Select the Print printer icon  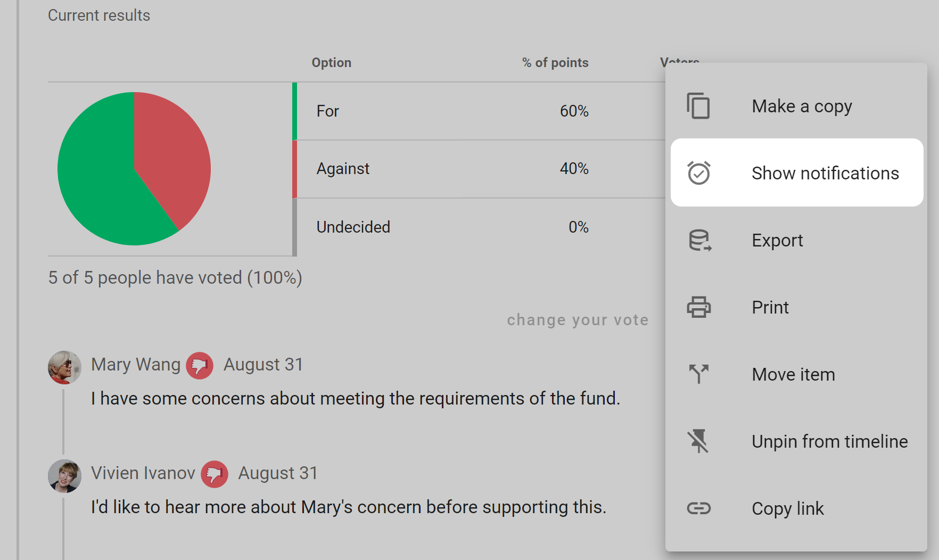(699, 307)
